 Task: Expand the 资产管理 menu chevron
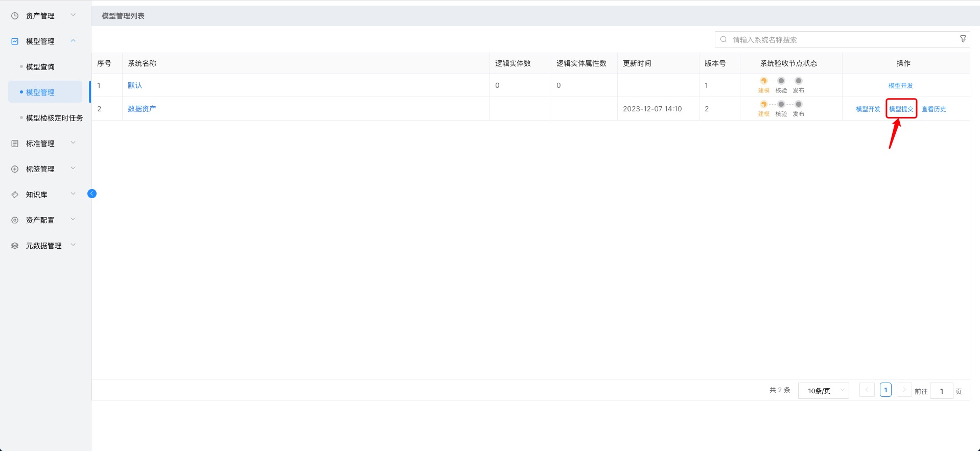click(73, 15)
